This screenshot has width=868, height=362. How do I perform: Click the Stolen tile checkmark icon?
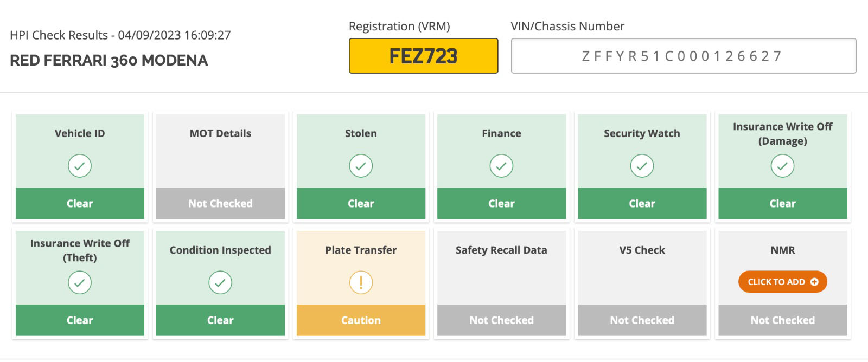click(x=361, y=166)
